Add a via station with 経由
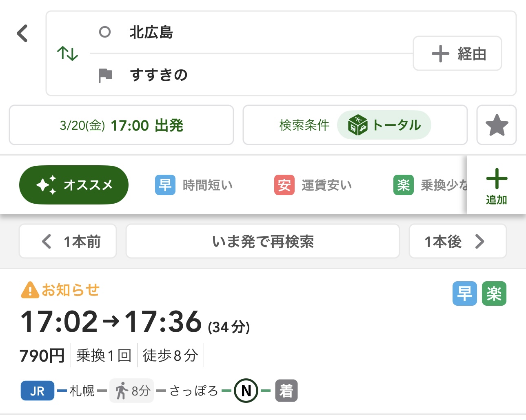 pyautogui.click(x=457, y=53)
